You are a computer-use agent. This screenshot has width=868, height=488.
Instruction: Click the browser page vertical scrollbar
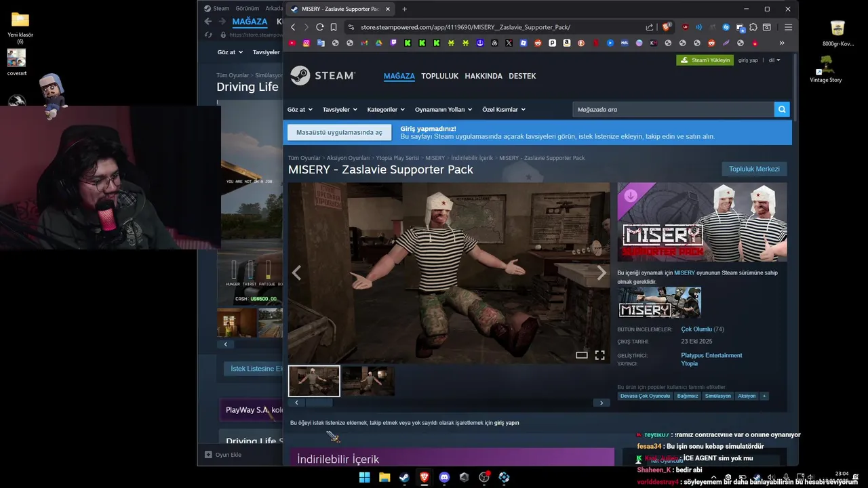pos(795,88)
